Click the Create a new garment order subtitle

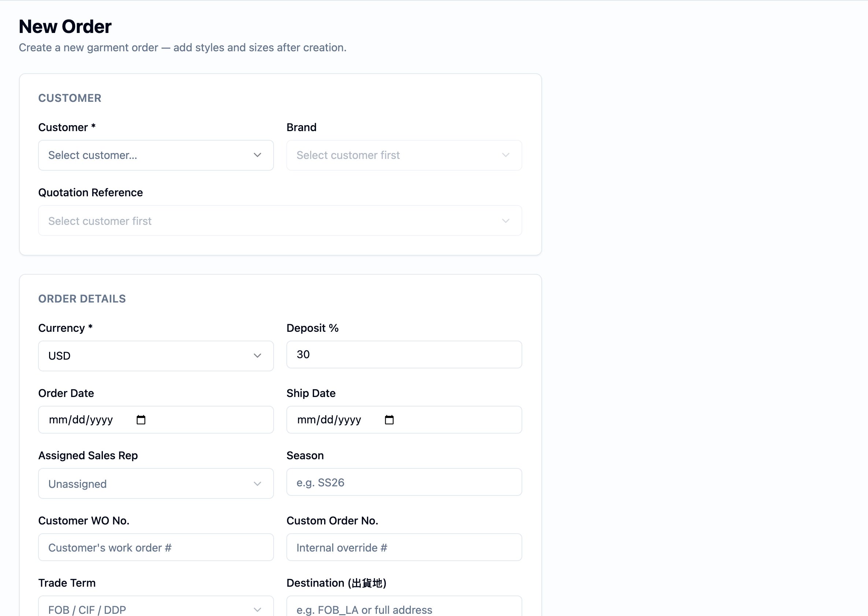182,47
